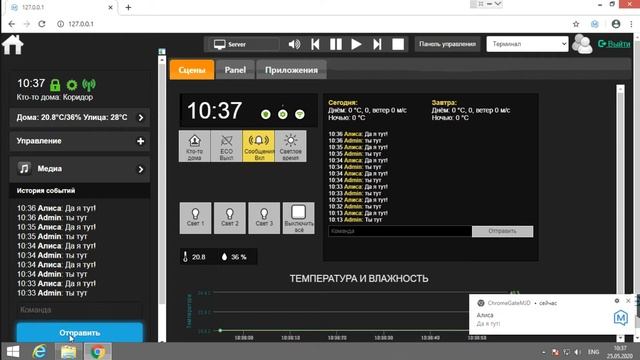Click the sidebar Команда input field
Viewport: 640px width, 360px height.
coord(80,310)
